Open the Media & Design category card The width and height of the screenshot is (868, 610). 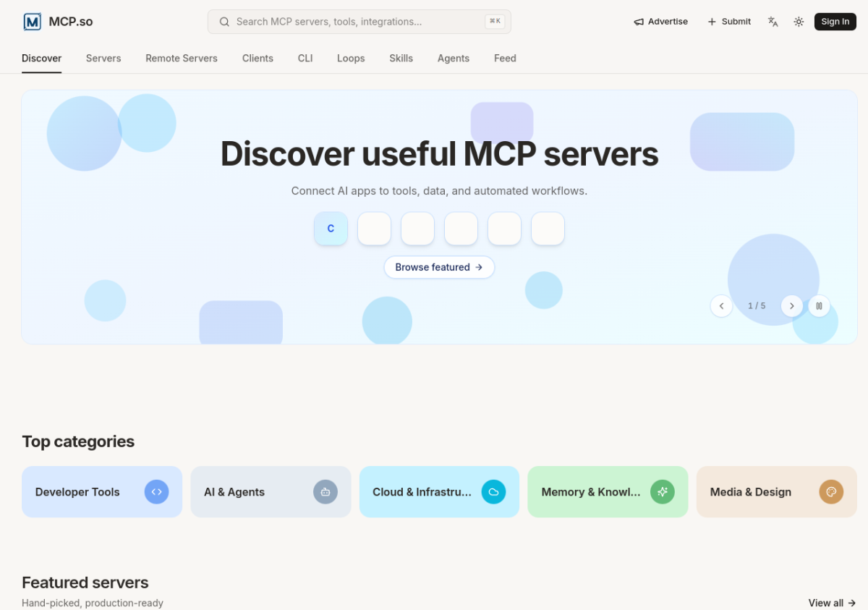776,492
